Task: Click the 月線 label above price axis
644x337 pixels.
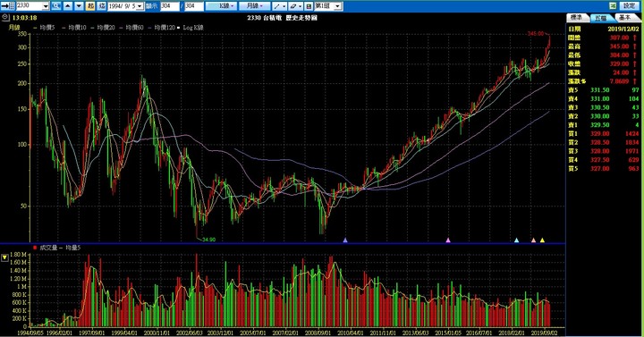Action: pos(14,28)
